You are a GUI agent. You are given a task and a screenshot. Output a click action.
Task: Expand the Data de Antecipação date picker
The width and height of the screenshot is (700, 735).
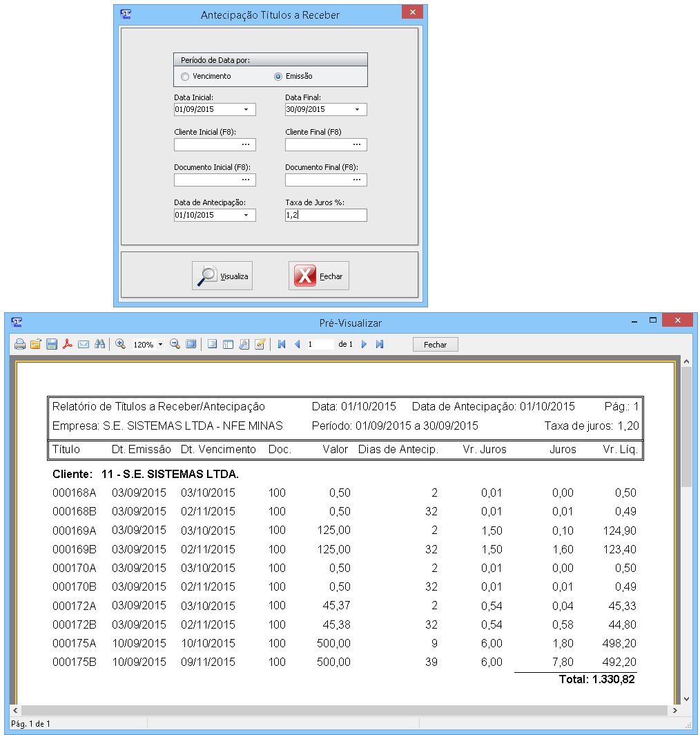tap(246, 216)
